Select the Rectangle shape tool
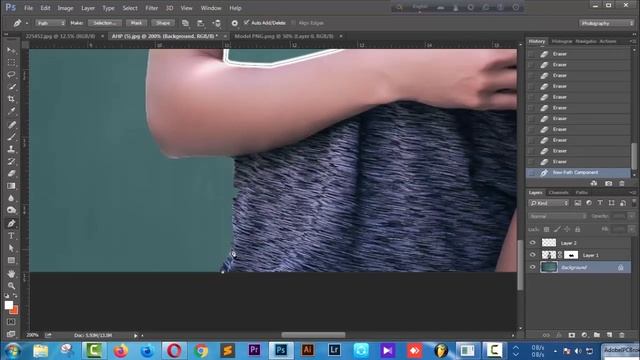Screen dimensions: 640x360 [x=11, y=260]
